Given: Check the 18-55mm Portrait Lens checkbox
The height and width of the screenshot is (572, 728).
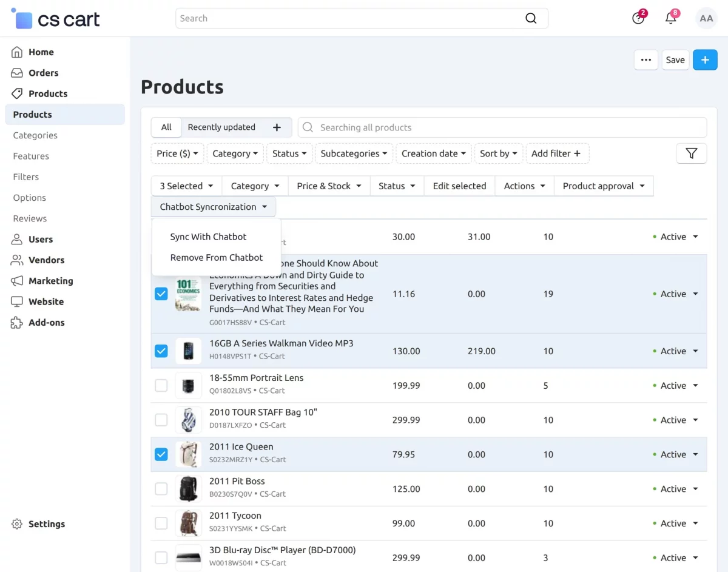Looking at the screenshot, I should pos(161,386).
